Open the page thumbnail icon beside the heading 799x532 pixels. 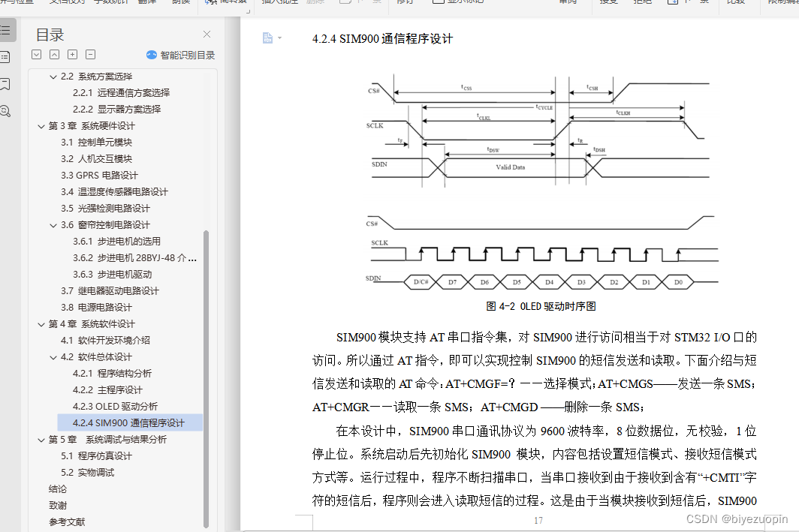click(x=267, y=38)
